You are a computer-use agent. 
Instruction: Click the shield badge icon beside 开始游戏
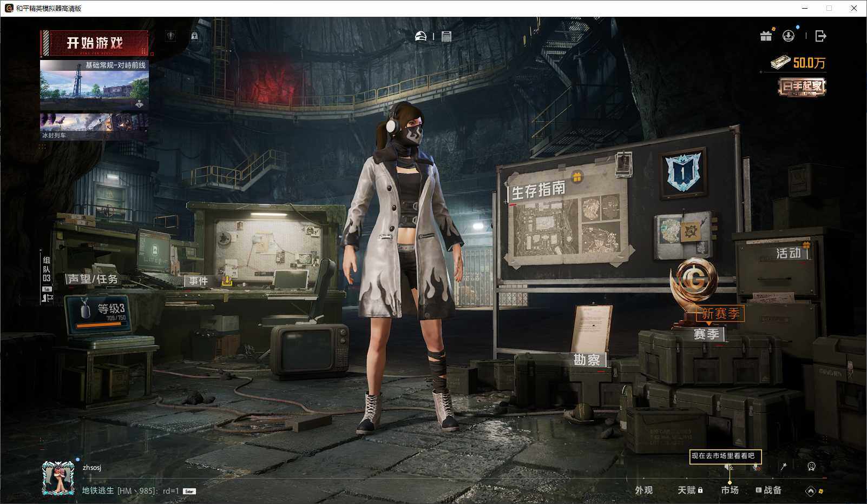(x=171, y=36)
